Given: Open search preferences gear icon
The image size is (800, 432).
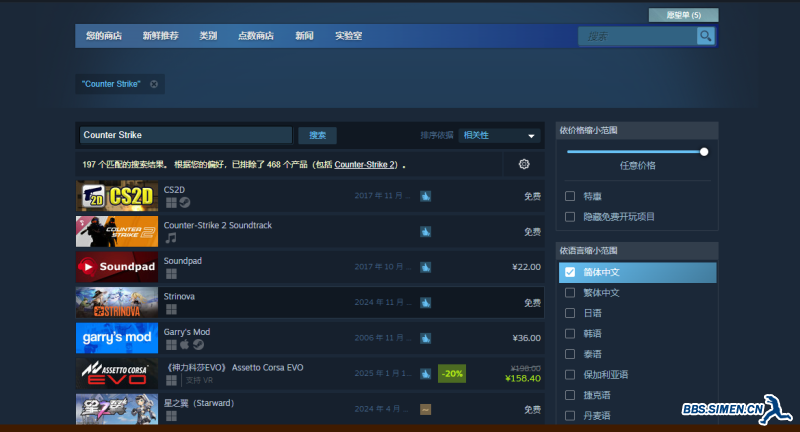Looking at the screenshot, I should (524, 164).
